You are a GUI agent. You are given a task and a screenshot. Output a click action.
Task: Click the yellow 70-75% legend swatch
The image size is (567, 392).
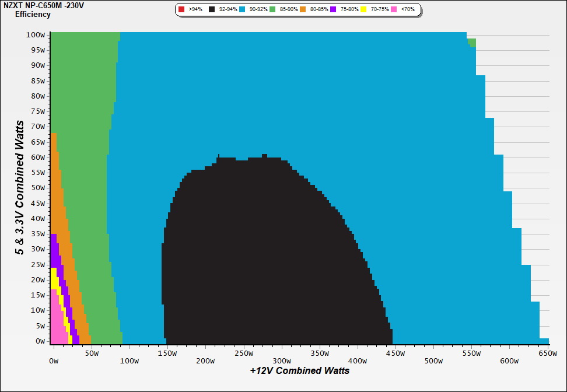coord(364,10)
